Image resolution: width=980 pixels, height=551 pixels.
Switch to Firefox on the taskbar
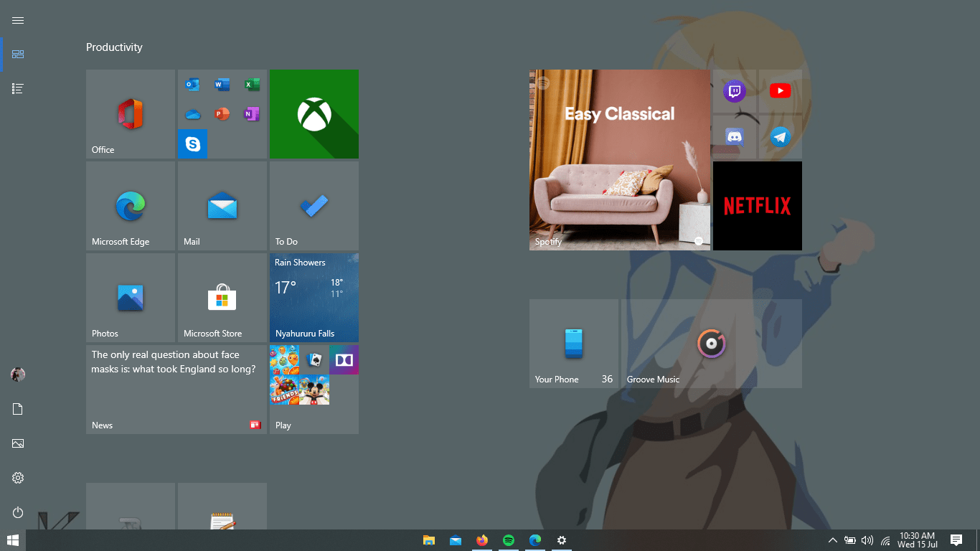pyautogui.click(x=482, y=540)
